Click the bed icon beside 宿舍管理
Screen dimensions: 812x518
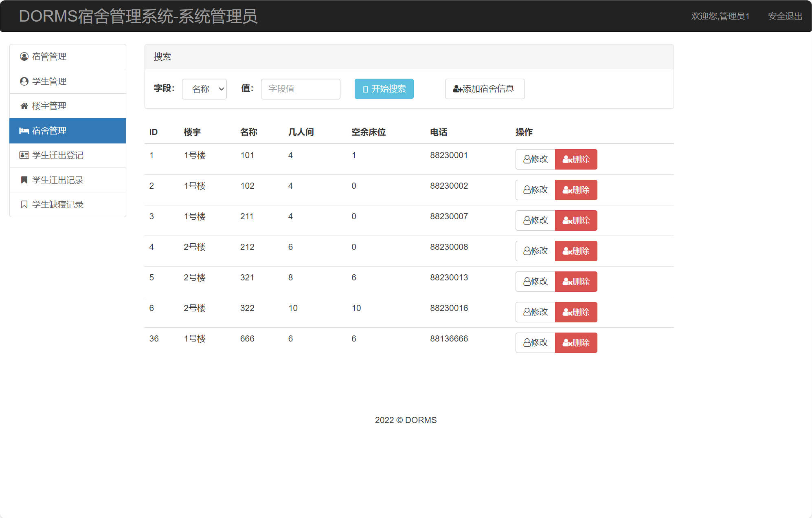pyautogui.click(x=24, y=131)
